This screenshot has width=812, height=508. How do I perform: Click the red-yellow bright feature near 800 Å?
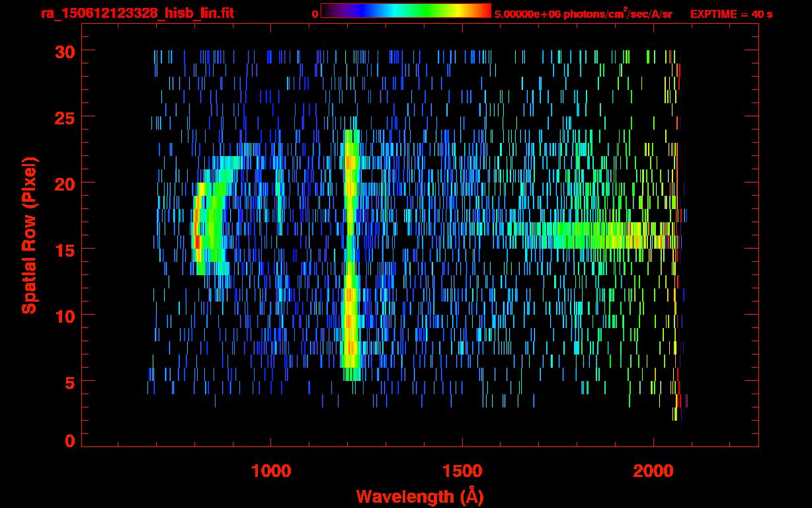click(x=197, y=232)
